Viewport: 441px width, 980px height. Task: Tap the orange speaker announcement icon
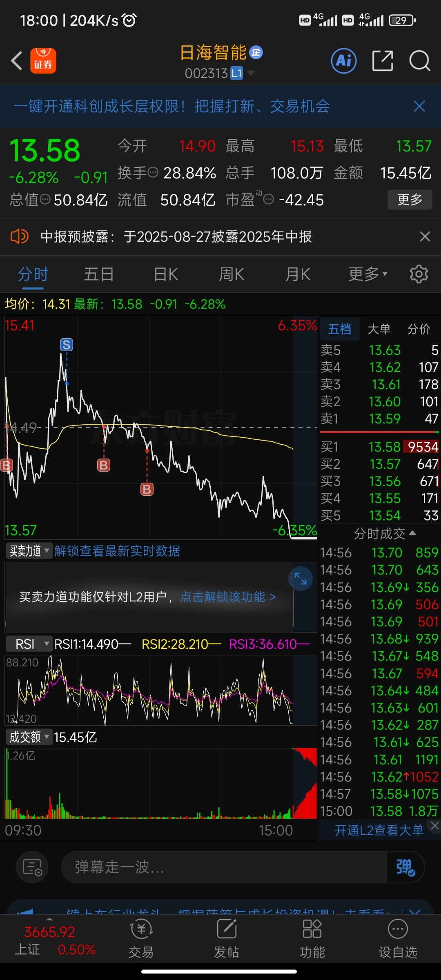coord(19,236)
